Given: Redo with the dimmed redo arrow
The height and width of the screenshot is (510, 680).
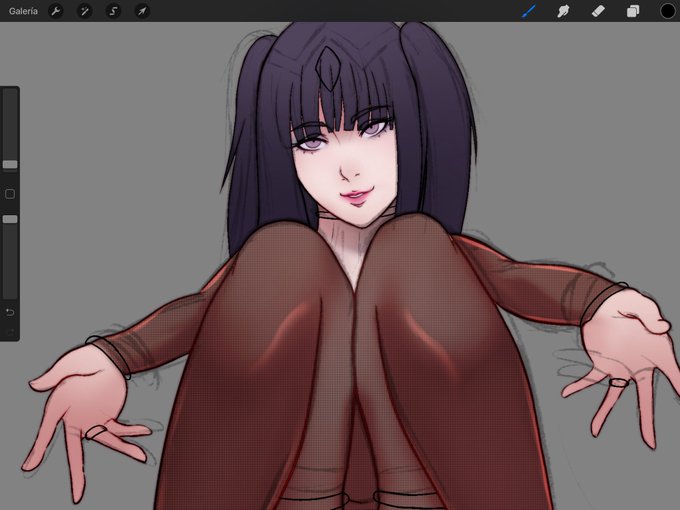Looking at the screenshot, I should click(10, 332).
